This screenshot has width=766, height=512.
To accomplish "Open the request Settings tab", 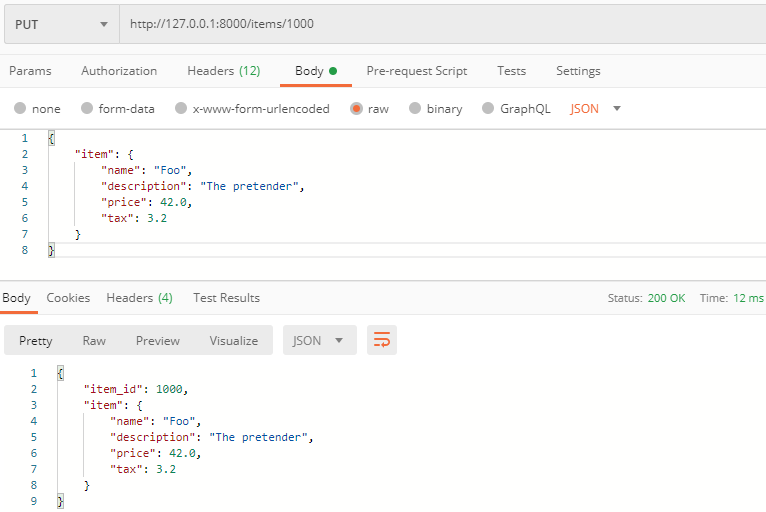I will [578, 71].
